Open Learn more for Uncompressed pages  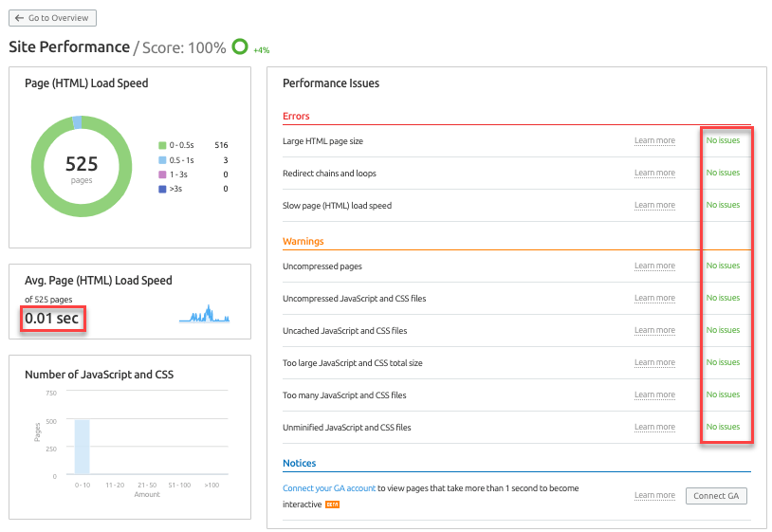[654, 266]
